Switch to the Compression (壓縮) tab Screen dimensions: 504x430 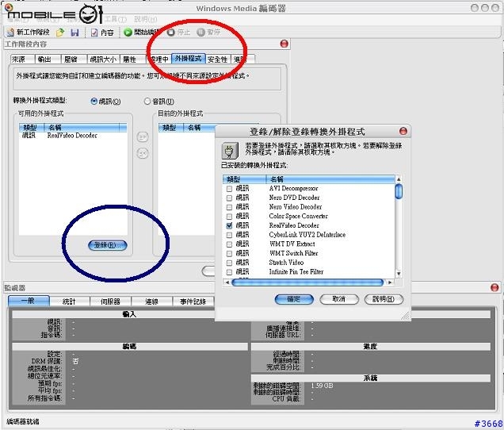[x=74, y=60]
